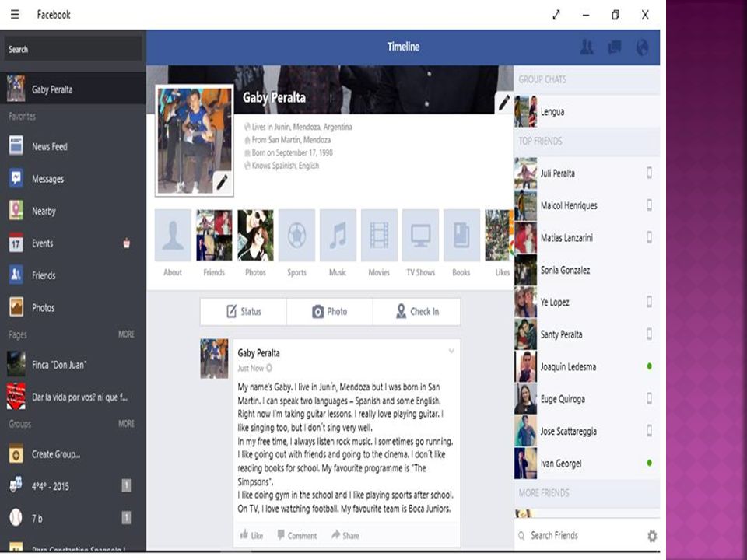This screenshot has width=747, height=560.
Task: Open chat with Ivan Georgel
Action: tap(587, 464)
